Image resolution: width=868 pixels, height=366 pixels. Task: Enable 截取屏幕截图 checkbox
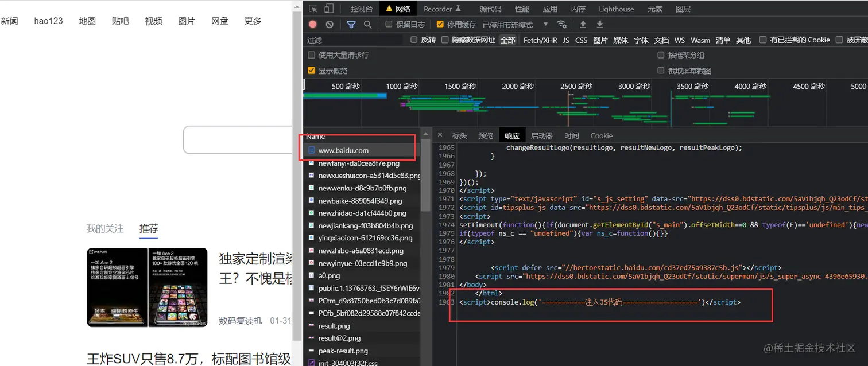pos(661,71)
